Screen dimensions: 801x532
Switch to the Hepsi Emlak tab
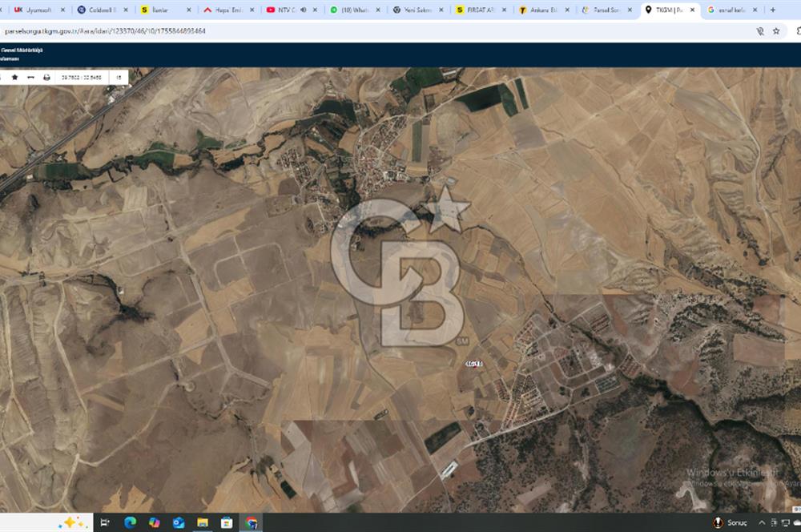point(227,10)
